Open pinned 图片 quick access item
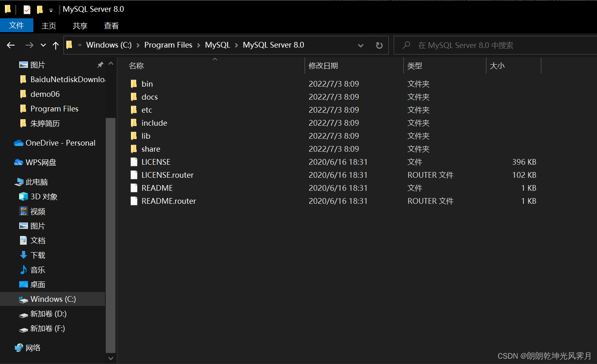Screen dimensions: 597x364 pyautogui.click(x=33, y=65)
